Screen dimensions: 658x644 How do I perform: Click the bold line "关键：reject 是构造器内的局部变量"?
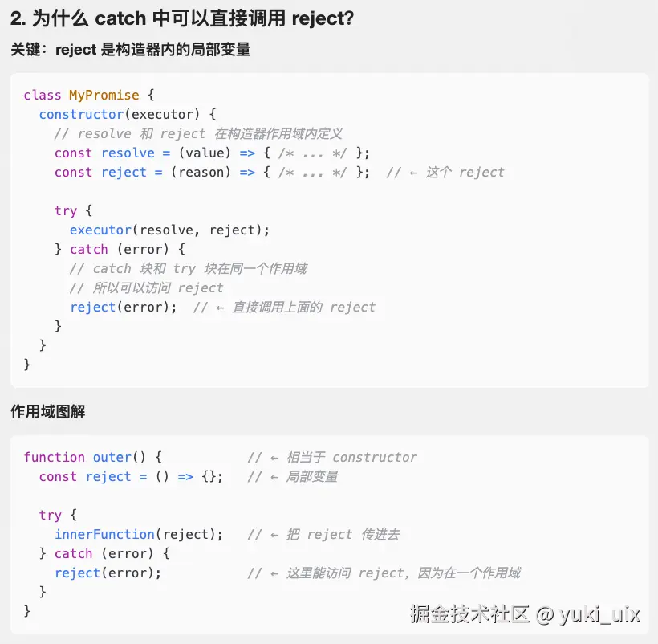130,50
